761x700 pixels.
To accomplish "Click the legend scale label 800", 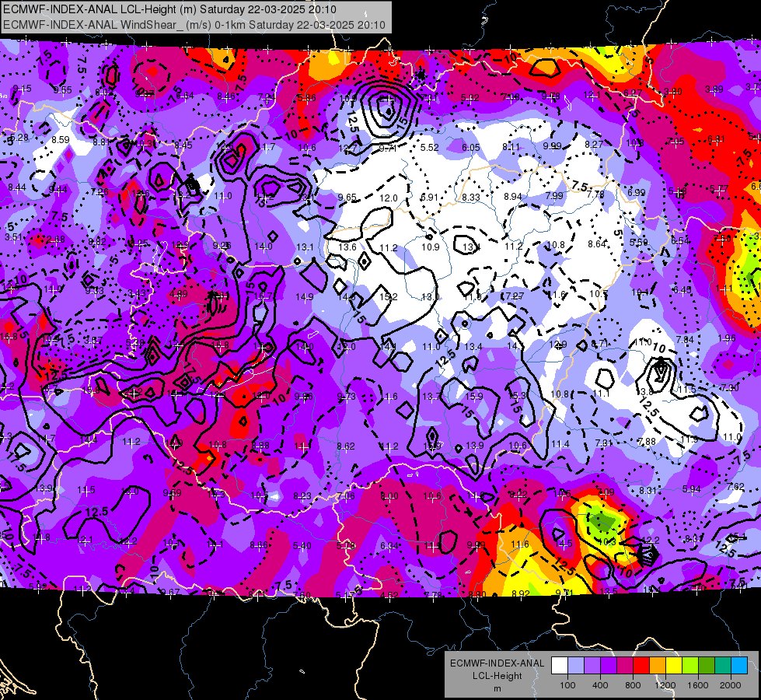I will click(x=633, y=685).
